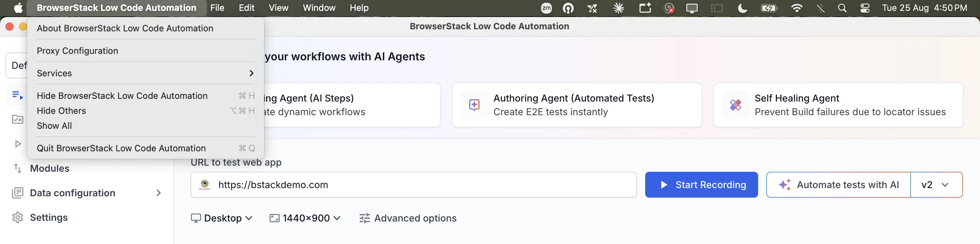Viewport: 980px width, 244px height.
Task: Open the View menu
Action: click(x=278, y=8)
